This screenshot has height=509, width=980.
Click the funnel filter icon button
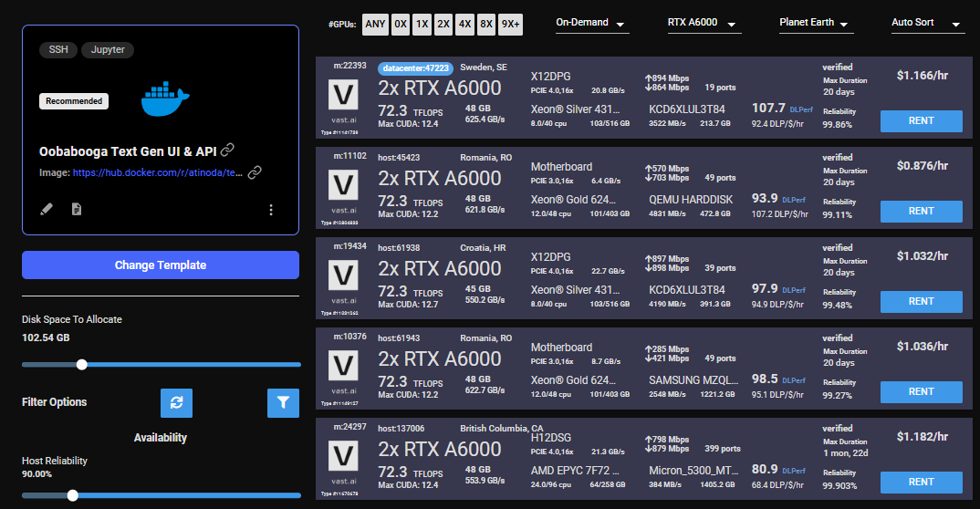(283, 403)
